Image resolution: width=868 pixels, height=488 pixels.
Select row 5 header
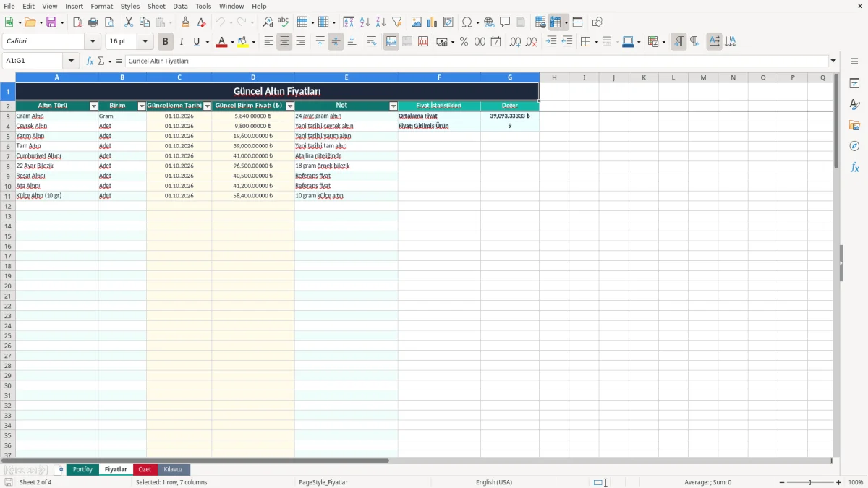[7, 136]
